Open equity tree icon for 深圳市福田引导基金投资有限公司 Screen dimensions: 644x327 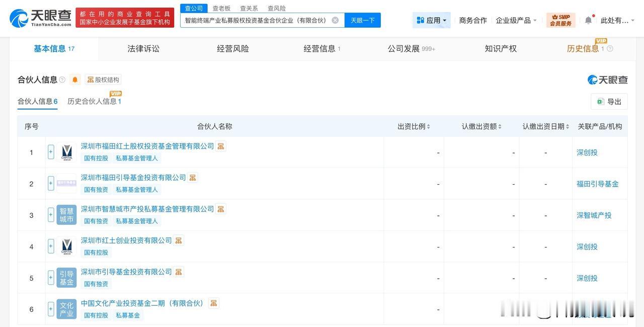[193, 178]
